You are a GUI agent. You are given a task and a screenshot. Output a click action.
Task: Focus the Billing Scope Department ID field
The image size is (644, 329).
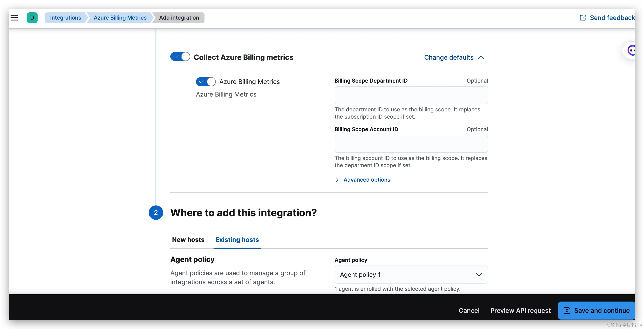(411, 95)
